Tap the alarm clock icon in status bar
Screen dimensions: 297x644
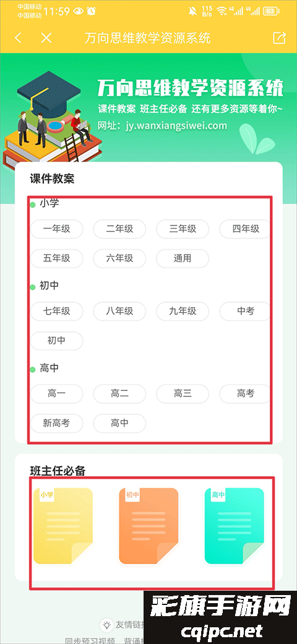click(91, 11)
